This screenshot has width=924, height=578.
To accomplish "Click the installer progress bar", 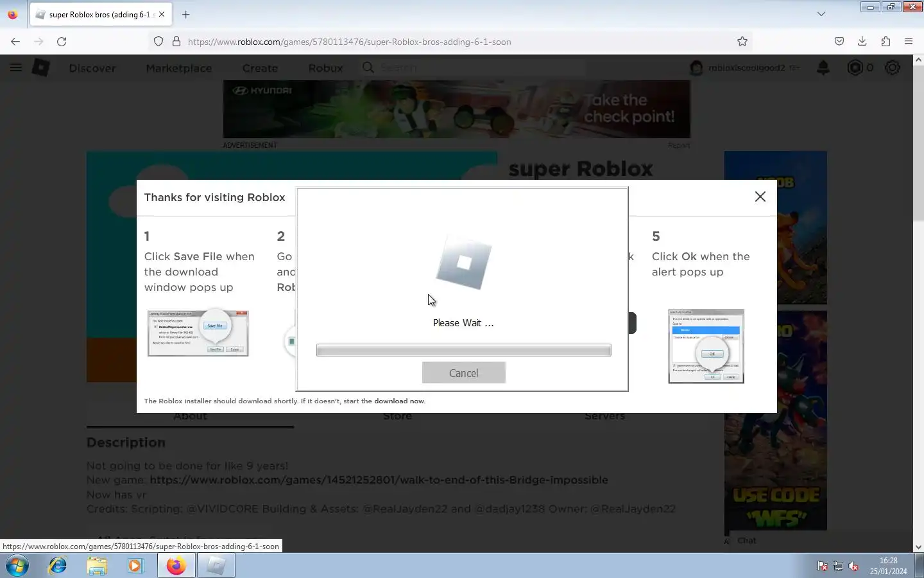I will pos(463,350).
